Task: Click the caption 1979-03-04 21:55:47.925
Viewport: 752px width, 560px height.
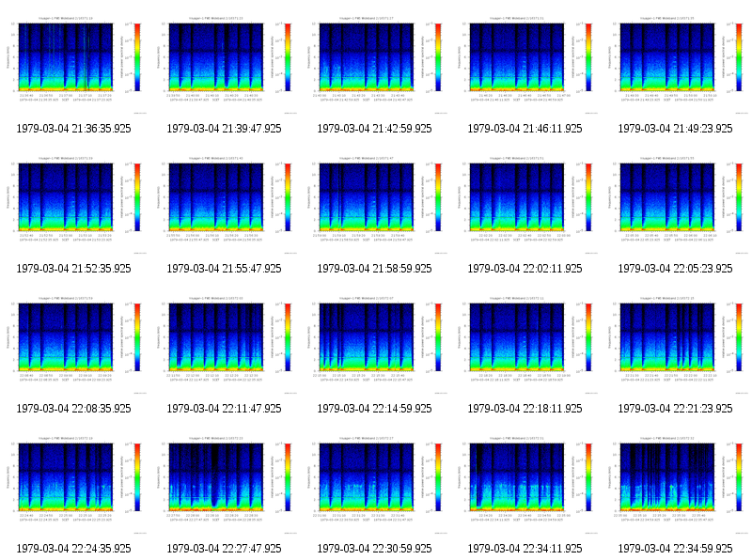Action: (x=224, y=269)
